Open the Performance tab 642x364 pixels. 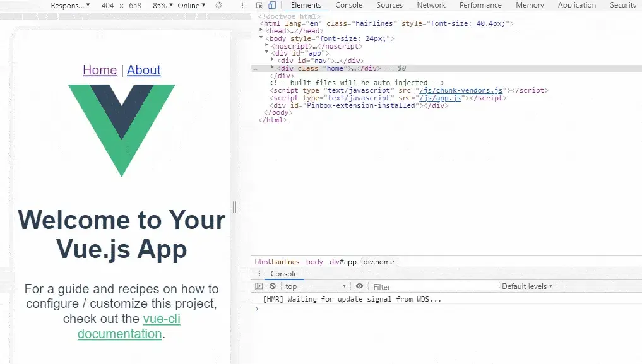tap(480, 5)
